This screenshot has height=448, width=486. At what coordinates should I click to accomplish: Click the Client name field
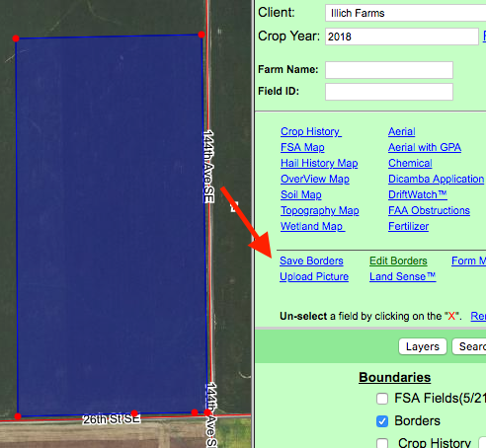[x=406, y=13]
